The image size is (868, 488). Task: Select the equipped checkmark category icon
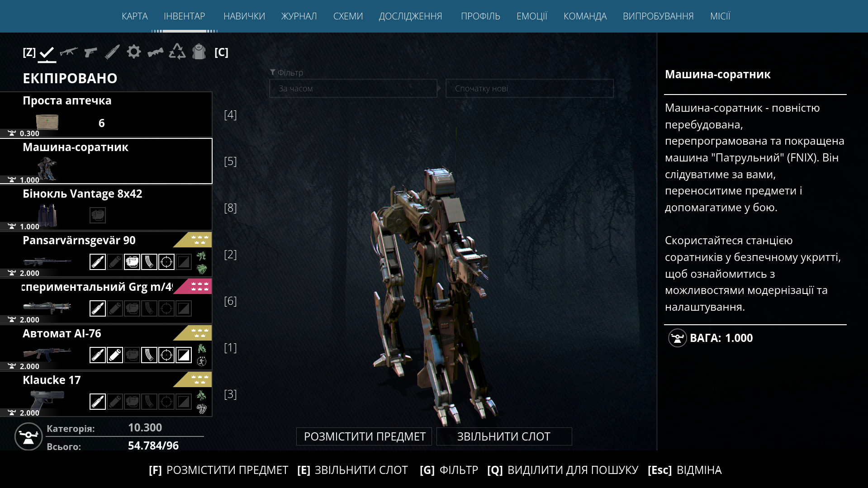(x=47, y=52)
